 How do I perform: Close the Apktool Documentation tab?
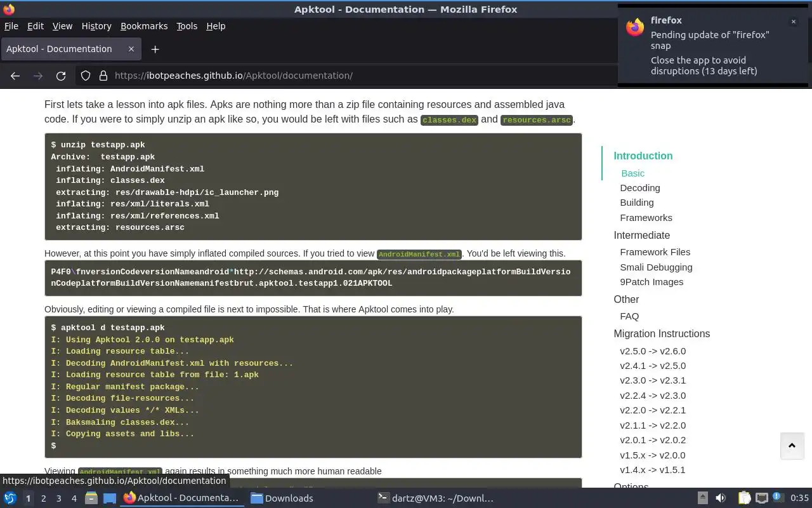[131, 49]
